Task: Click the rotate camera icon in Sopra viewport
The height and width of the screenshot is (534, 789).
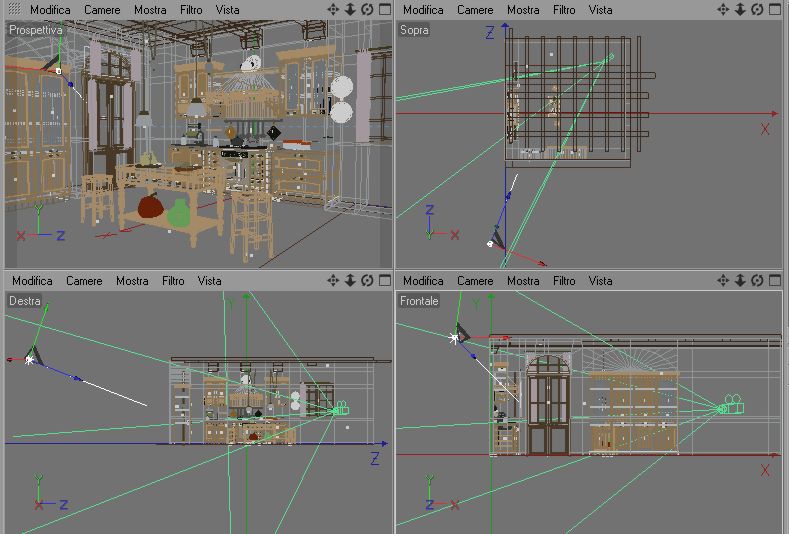Action: coord(757,10)
